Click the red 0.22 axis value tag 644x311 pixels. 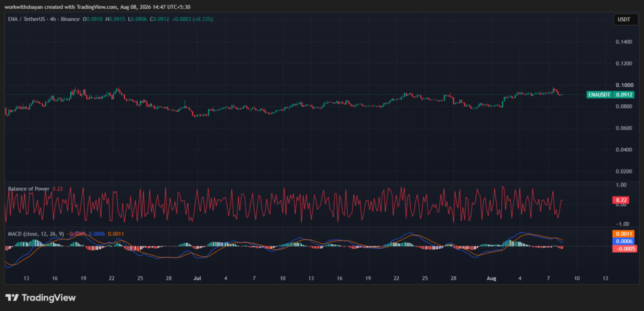(619, 200)
